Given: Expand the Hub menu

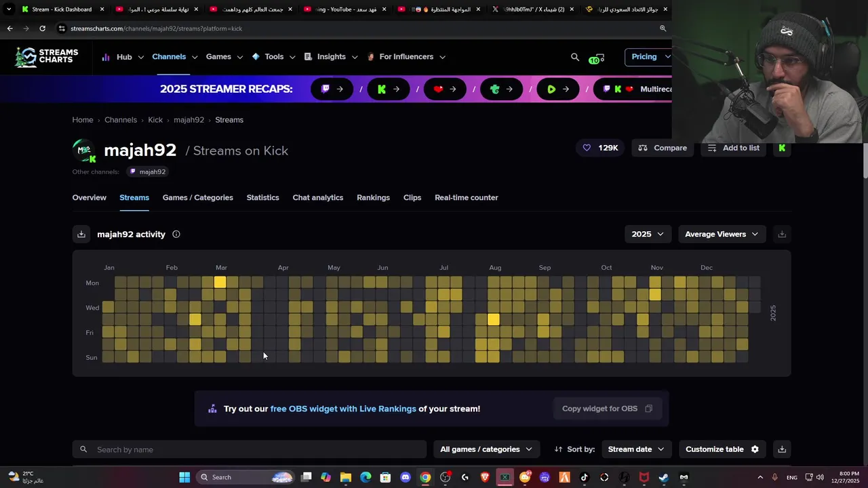Looking at the screenshot, I should [123, 57].
